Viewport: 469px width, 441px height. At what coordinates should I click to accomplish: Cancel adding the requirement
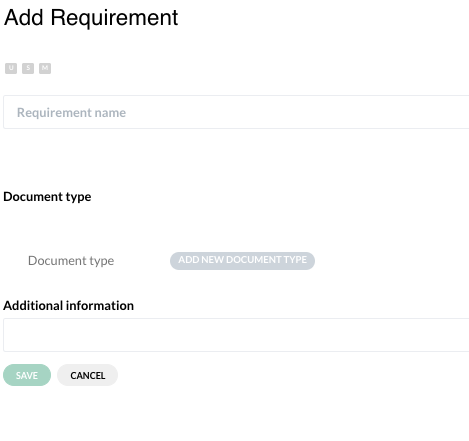coord(87,375)
